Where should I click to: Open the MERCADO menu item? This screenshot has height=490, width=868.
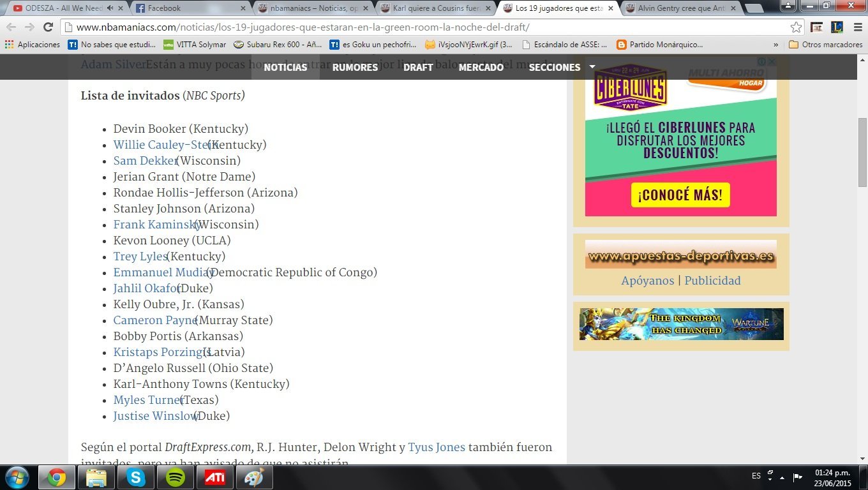click(481, 67)
